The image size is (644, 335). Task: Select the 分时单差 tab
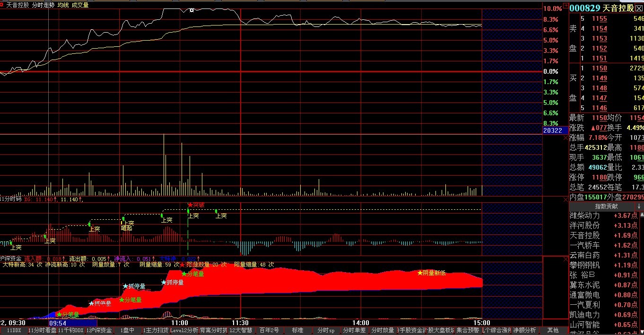(x=355, y=330)
